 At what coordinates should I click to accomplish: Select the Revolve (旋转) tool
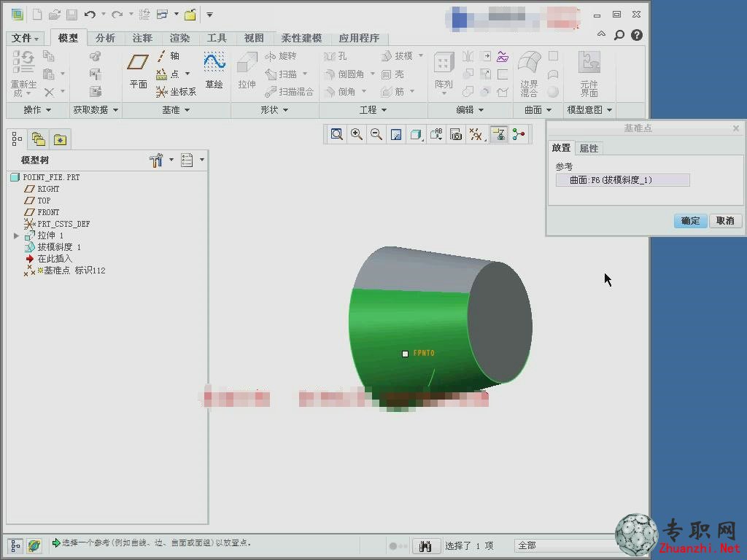(x=281, y=56)
